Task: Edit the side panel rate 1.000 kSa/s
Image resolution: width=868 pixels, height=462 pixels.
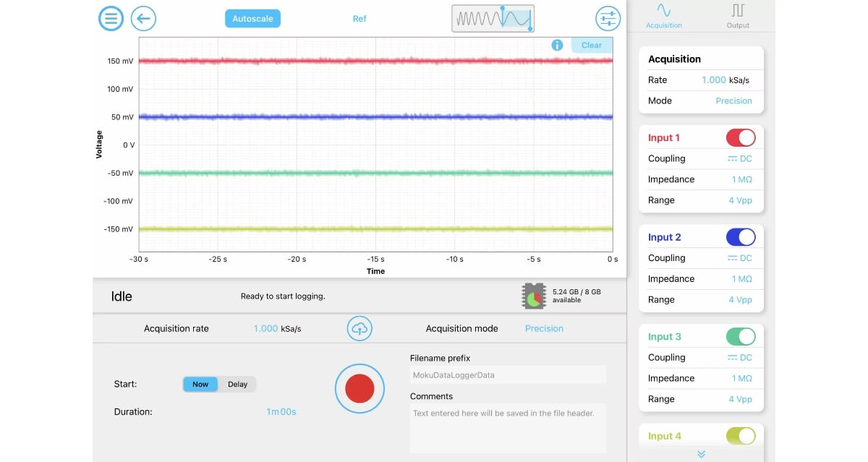Action: [x=727, y=80]
